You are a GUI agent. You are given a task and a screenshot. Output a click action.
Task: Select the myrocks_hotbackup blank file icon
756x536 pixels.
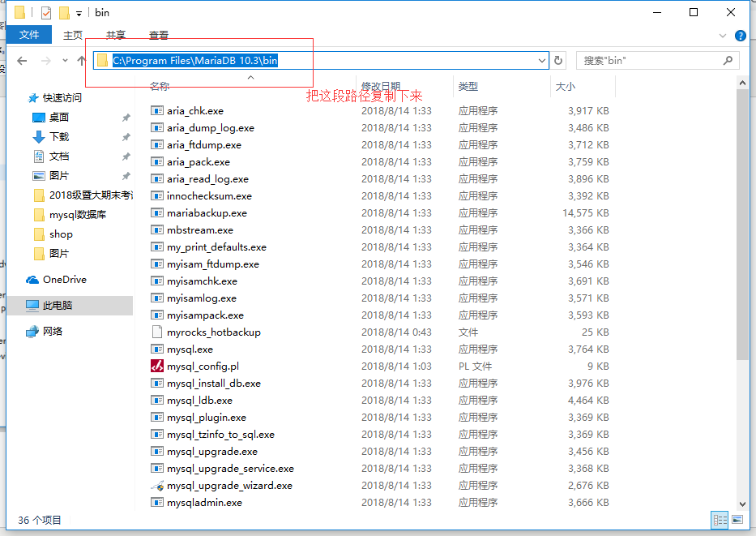(156, 332)
